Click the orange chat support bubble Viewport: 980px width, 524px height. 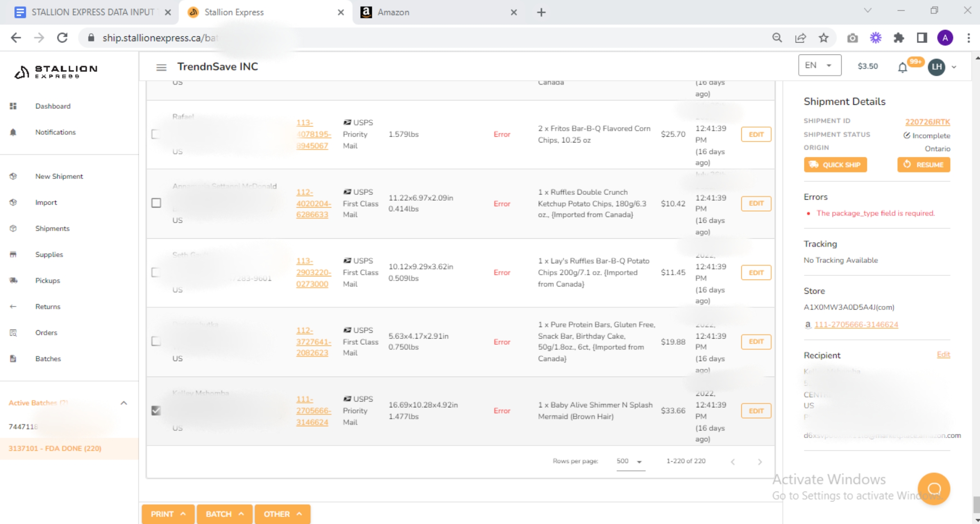(x=934, y=488)
